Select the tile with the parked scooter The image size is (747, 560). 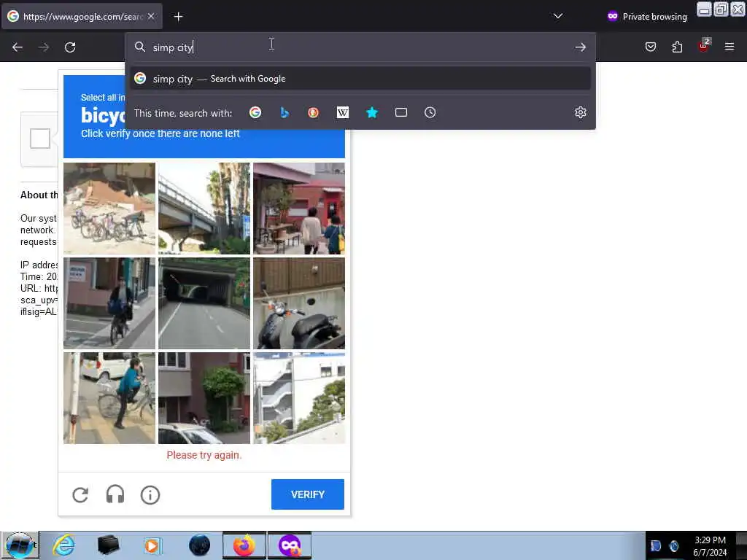point(298,303)
